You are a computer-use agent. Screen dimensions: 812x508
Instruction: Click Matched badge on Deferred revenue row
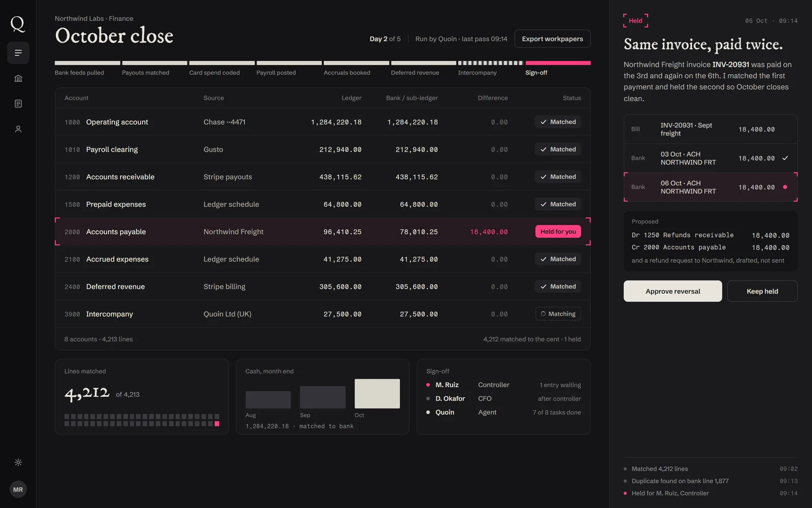pyautogui.click(x=558, y=287)
